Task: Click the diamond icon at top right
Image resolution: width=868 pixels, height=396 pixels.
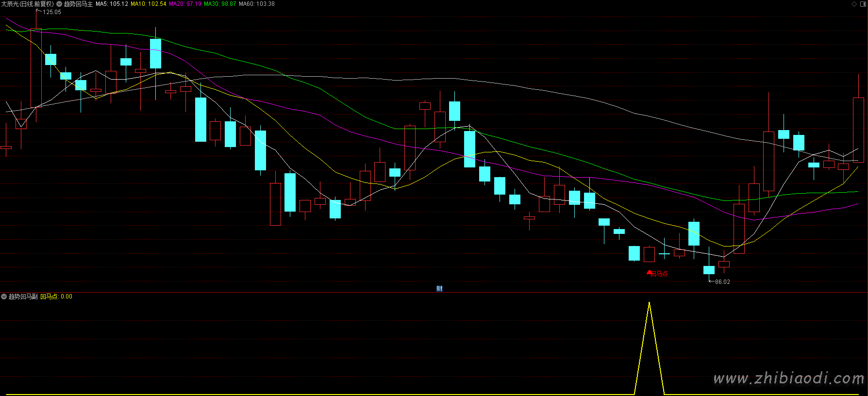Action: coord(854,4)
